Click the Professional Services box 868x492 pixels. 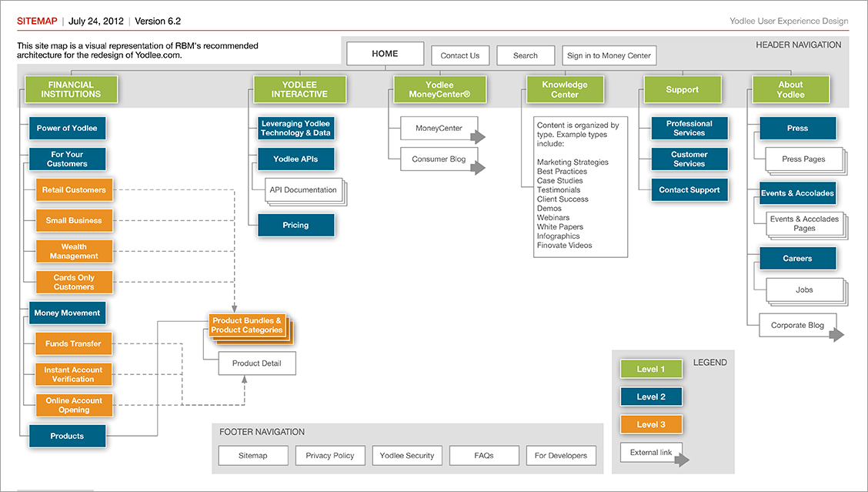click(689, 128)
